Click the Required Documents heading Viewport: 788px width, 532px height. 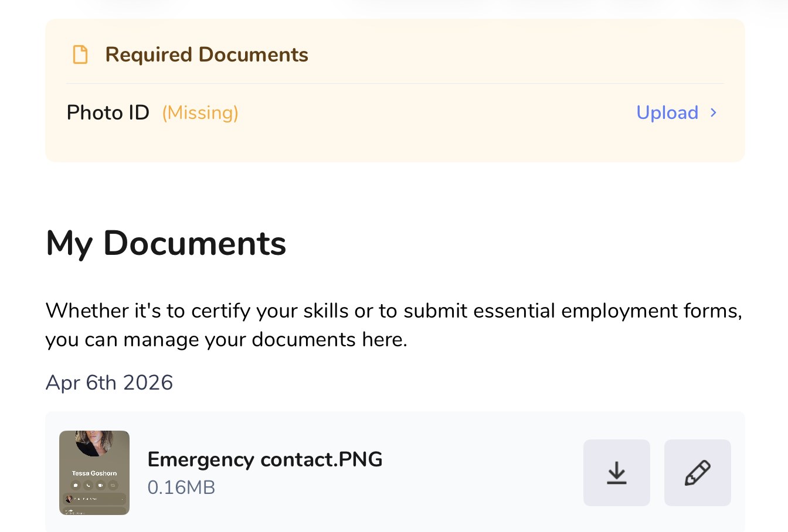(x=206, y=54)
